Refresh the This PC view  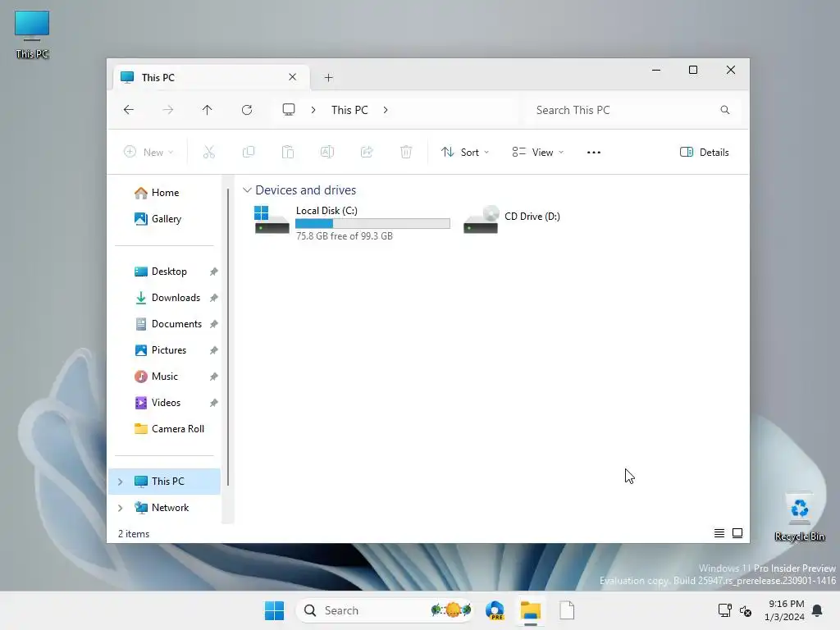[246, 110]
